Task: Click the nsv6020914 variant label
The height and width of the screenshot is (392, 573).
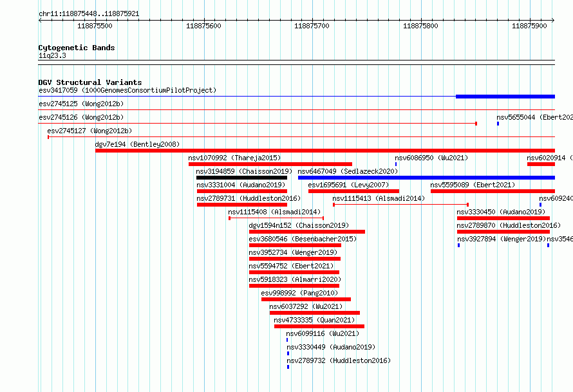Action: click(x=550, y=158)
